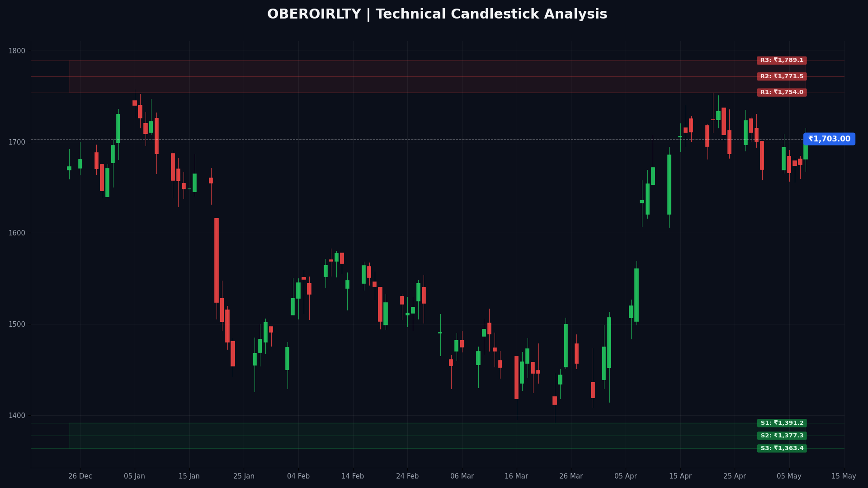Click the 26 Mar date label

coord(571,476)
